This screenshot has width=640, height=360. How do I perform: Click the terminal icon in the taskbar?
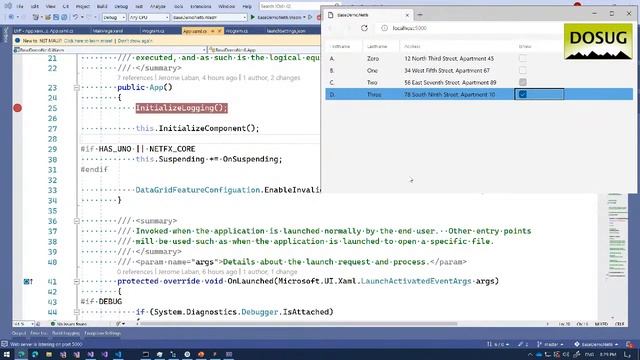point(145,355)
